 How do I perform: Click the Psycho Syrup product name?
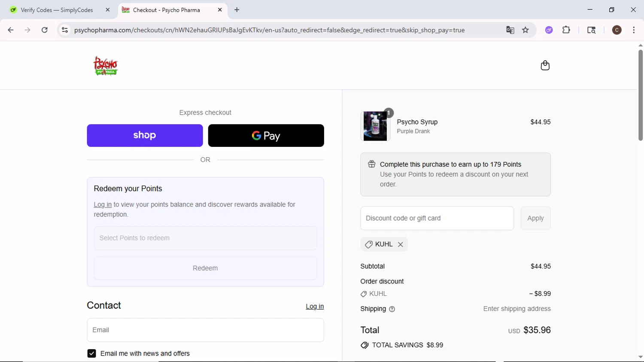(x=417, y=122)
